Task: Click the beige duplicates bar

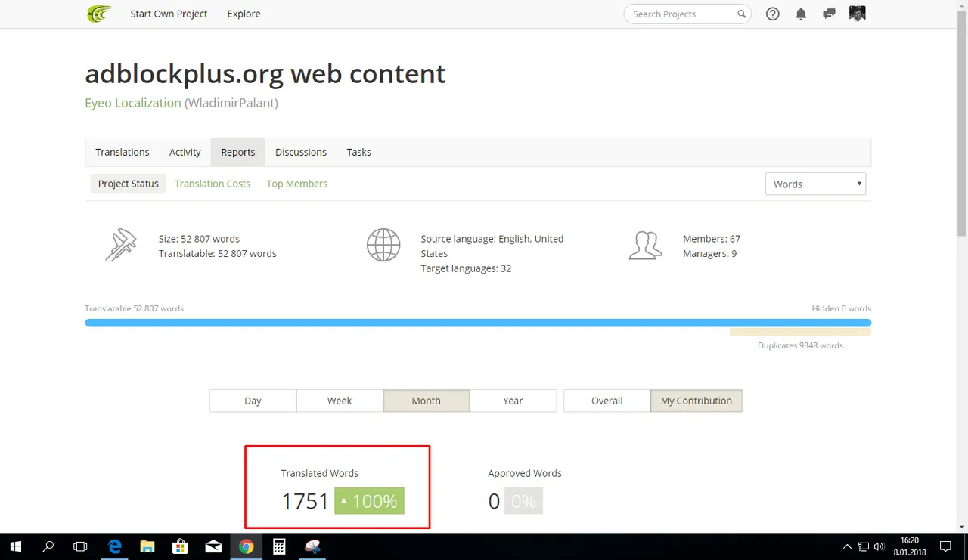Action: (800, 331)
